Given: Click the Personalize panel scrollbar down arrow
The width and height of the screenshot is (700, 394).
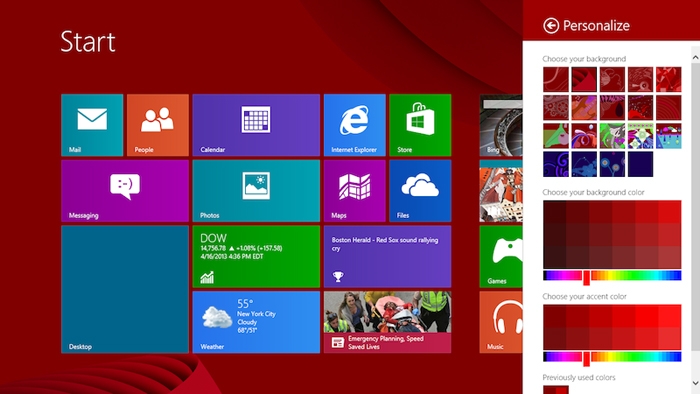Looking at the screenshot, I should click(695, 383).
